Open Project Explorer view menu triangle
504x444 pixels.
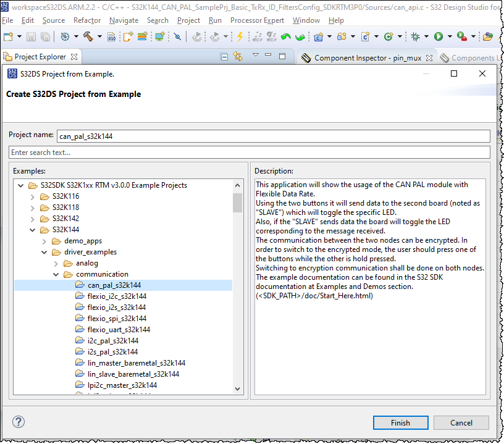(x=256, y=55)
